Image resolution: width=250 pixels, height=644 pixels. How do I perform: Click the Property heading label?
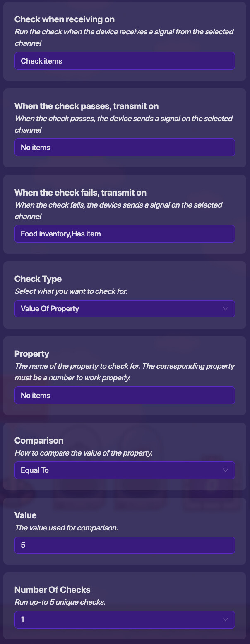pos(32,354)
